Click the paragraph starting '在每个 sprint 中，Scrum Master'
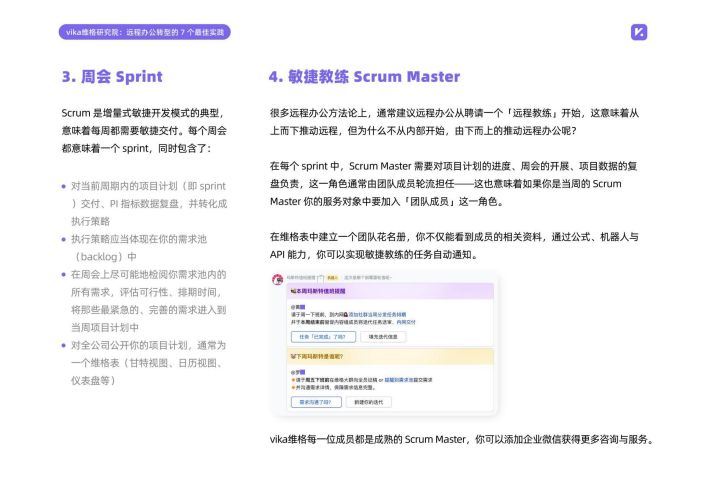Screen dimensions: 710x501 (453, 183)
